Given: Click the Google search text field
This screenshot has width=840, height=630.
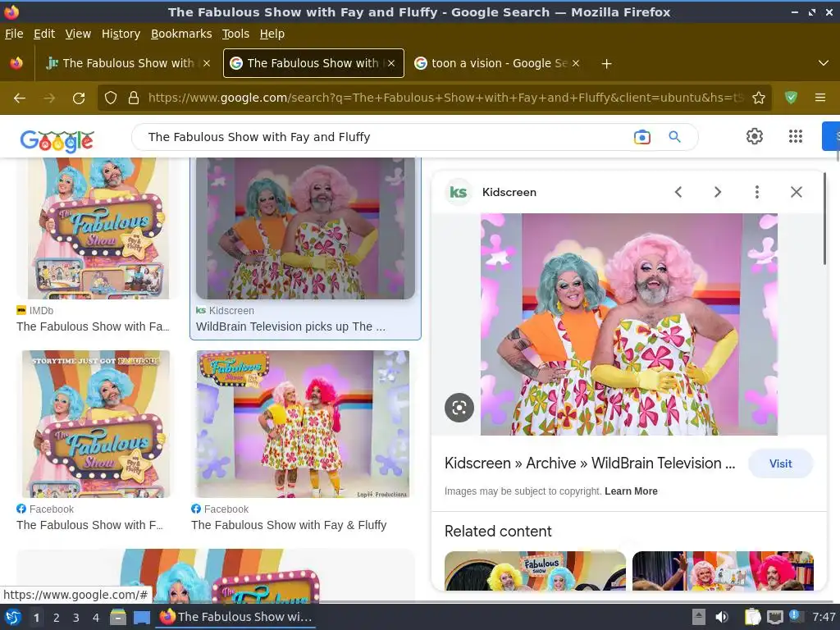Looking at the screenshot, I should pyautogui.click(x=386, y=137).
